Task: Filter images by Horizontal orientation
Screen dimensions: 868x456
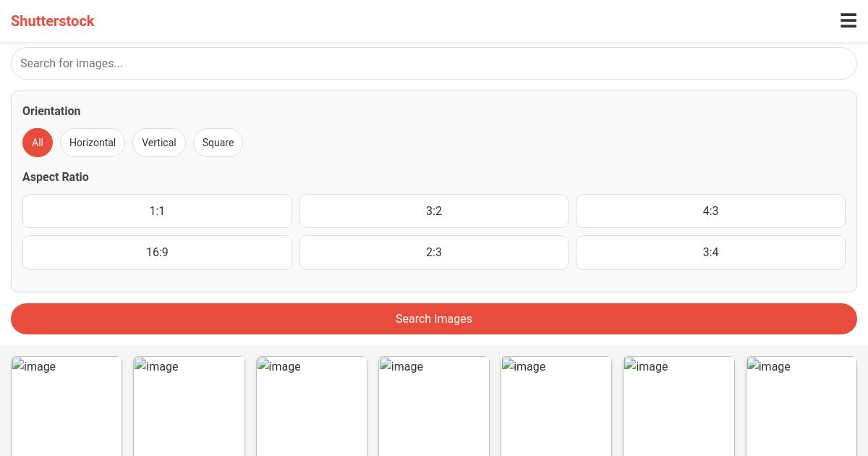Action: [93, 143]
